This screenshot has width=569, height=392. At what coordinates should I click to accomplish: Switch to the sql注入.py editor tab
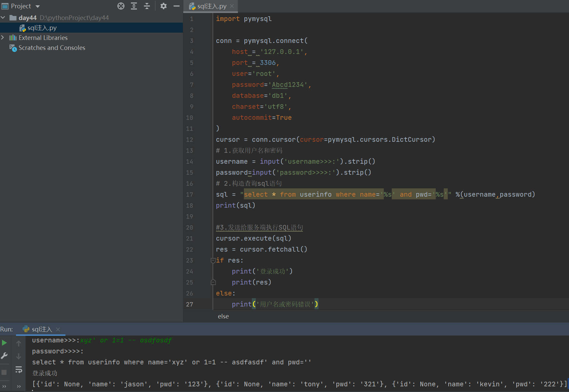(211, 6)
